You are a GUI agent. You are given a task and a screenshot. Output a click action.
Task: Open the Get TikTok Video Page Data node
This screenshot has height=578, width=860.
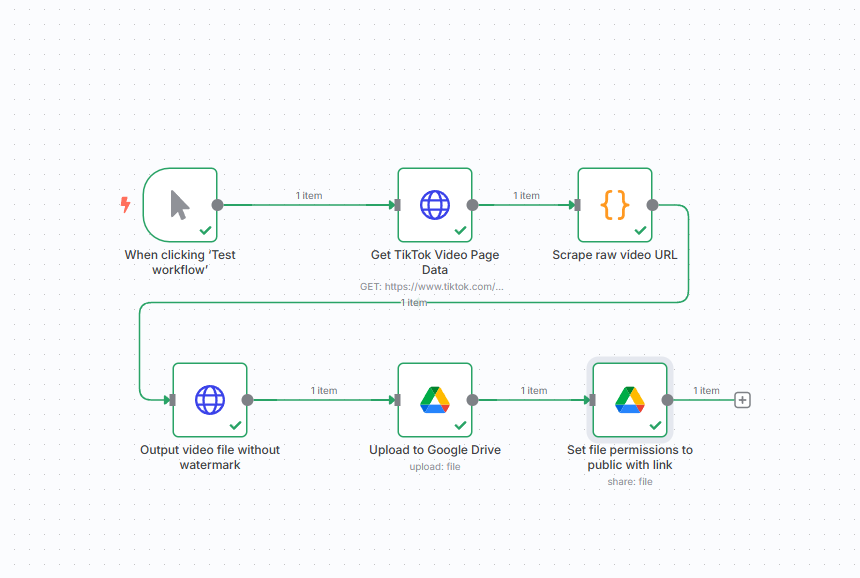coord(435,205)
